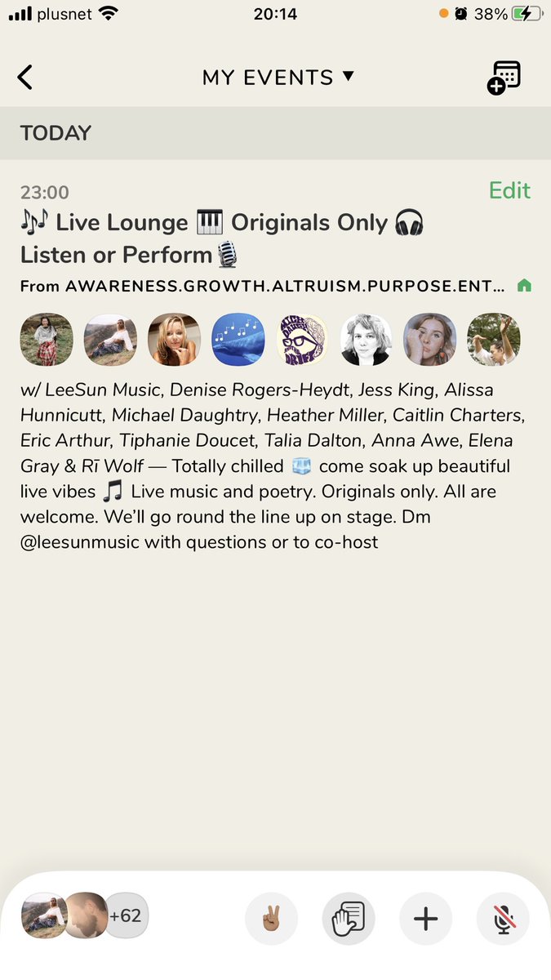Open the +62 participants count bubble
The height and width of the screenshot is (980, 551).
(126, 915)
